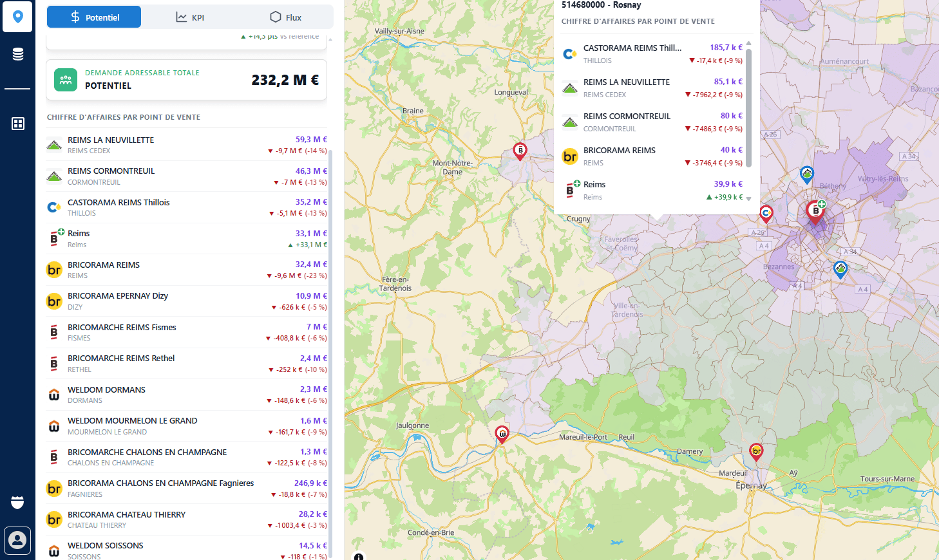
Task: Click the new Bricomarché marker with plus in Reims
Action: tap(816, 212)
